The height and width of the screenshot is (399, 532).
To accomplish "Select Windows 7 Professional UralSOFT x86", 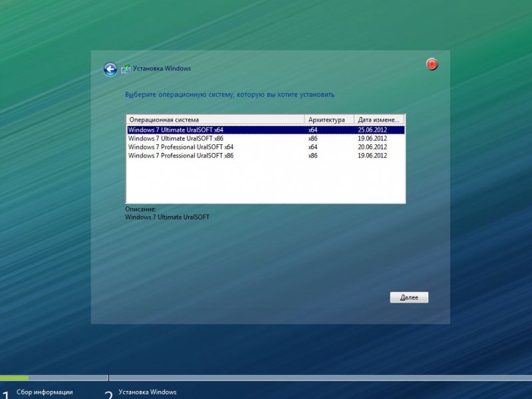I will pos(265,156).
